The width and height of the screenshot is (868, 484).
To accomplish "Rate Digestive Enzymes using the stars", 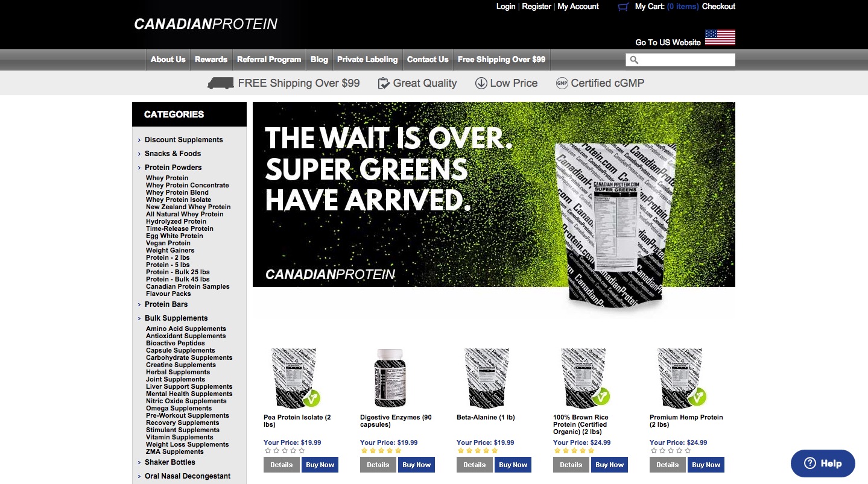I will click(x=381, y=450).
